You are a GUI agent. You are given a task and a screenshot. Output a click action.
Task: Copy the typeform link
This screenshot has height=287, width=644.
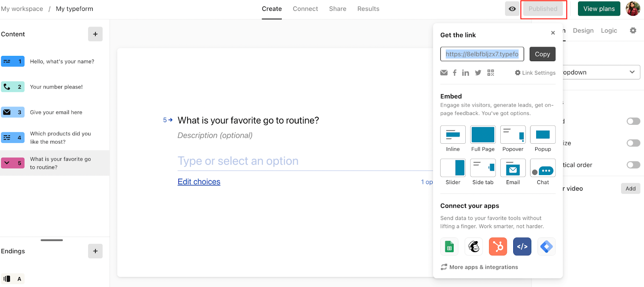pos(542,54)
